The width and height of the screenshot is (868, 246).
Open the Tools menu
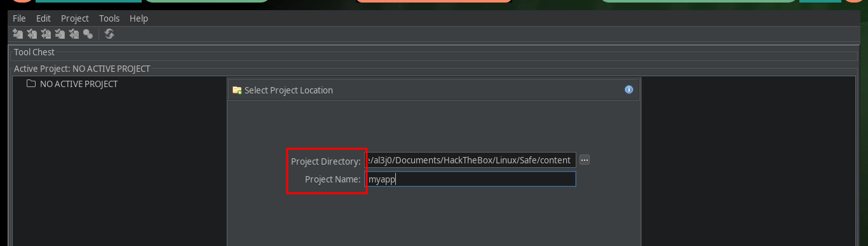(x=109, y=18)
